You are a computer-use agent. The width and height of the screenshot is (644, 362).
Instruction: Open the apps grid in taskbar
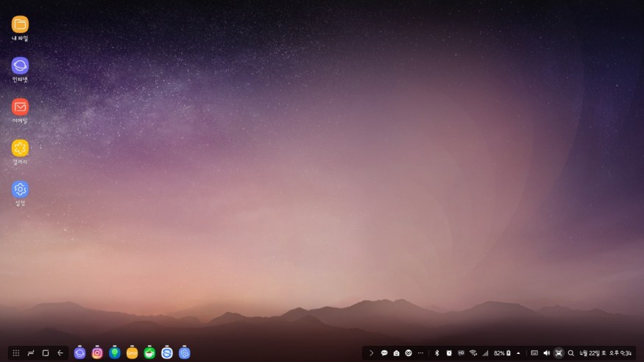pyautogui.click(x=16, y=353)
